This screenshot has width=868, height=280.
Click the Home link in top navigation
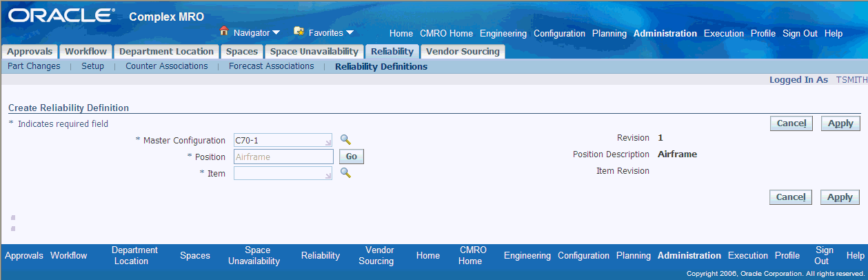tap(401, 33)
